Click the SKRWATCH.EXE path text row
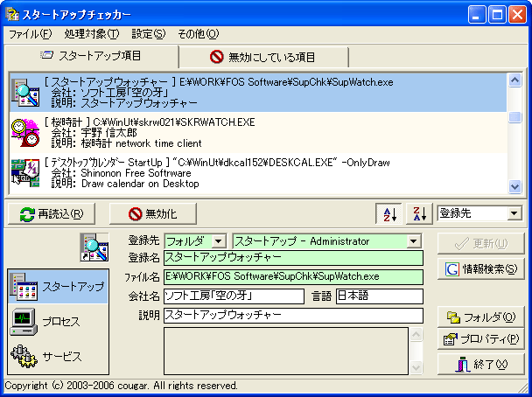This screenshot has height=397, width=532. point(150,122)
